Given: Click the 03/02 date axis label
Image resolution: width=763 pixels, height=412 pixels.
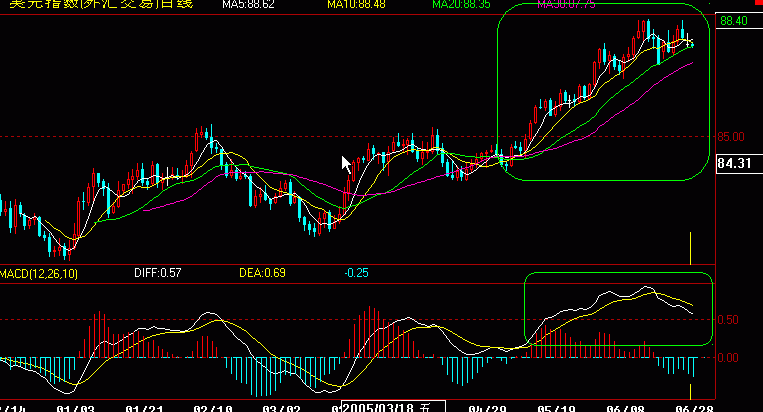Looking at the screenshot, I should (281, 408).
